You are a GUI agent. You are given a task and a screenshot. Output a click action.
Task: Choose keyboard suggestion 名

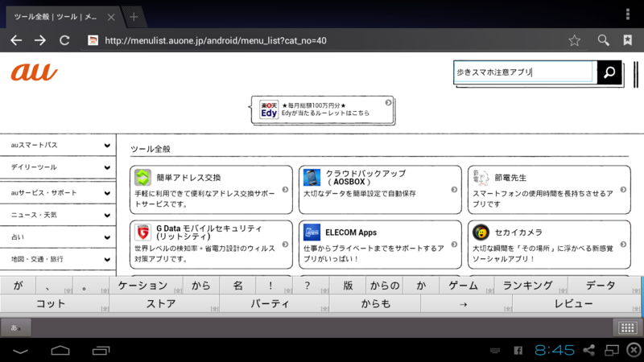click(x=237, y=286)
